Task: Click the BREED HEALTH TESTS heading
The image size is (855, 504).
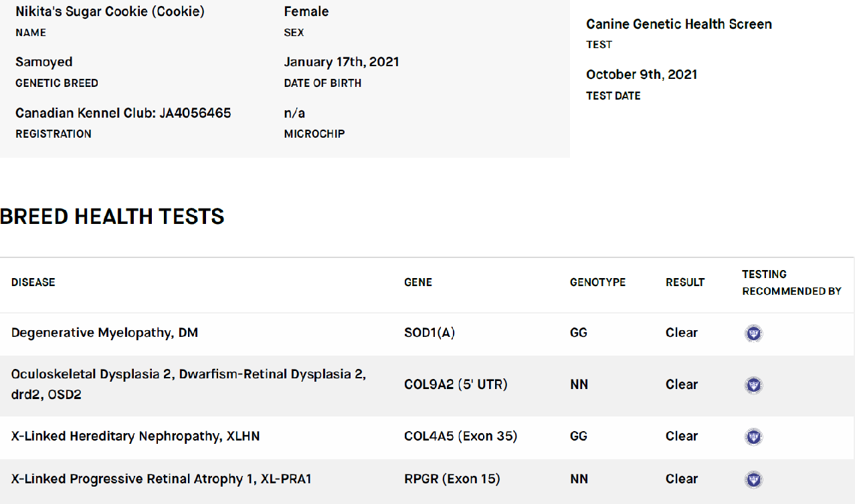Action: pyautogui.click(x=112, y=217)
